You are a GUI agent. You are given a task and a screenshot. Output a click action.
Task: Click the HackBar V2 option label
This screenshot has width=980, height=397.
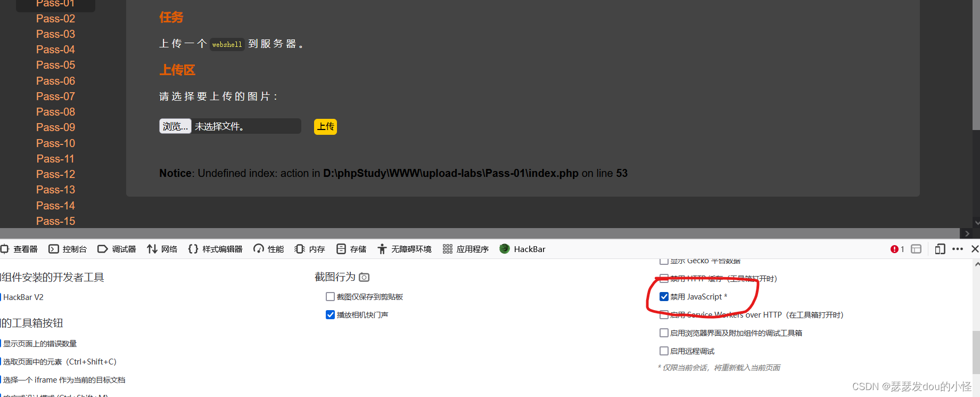coord(23,297)
